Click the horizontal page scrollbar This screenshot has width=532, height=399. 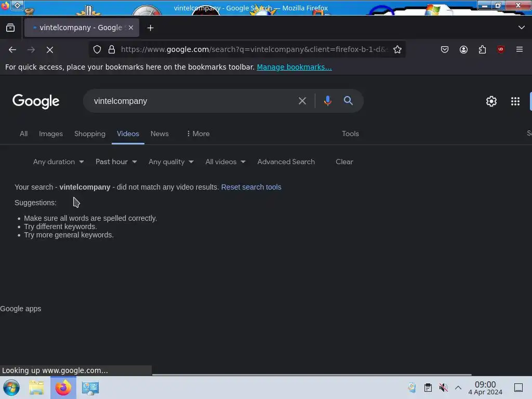(312, 375)
